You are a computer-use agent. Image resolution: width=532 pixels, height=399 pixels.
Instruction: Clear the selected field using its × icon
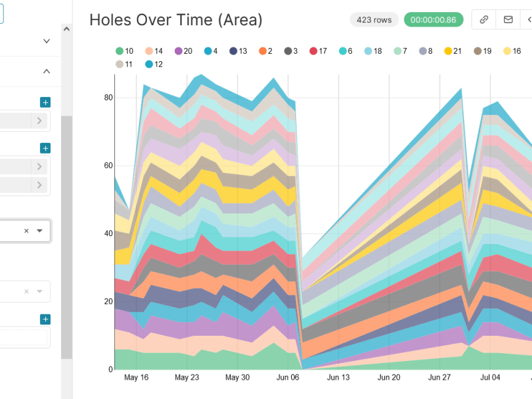pos(26,231)
